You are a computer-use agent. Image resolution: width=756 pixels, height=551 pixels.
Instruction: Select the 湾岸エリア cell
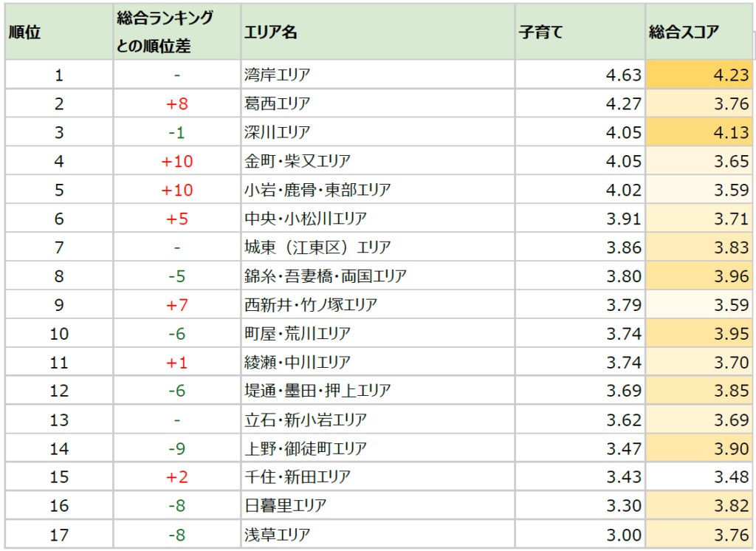[278, 75]
